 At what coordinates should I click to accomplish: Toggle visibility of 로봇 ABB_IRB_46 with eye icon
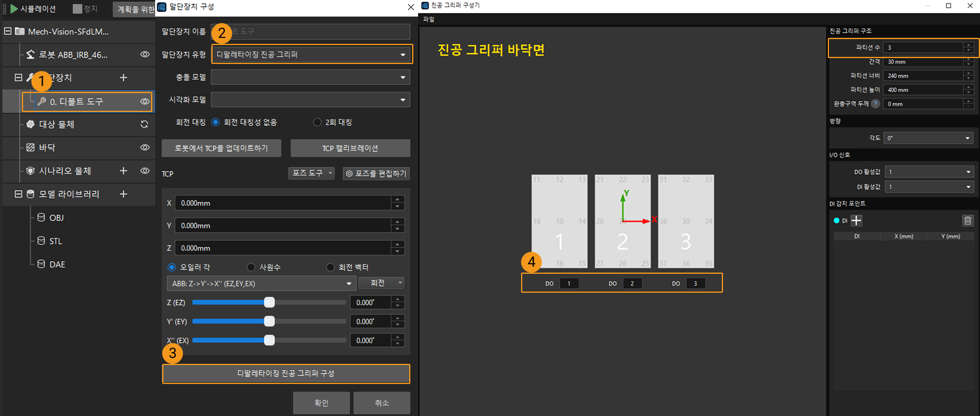pos(144,55)
